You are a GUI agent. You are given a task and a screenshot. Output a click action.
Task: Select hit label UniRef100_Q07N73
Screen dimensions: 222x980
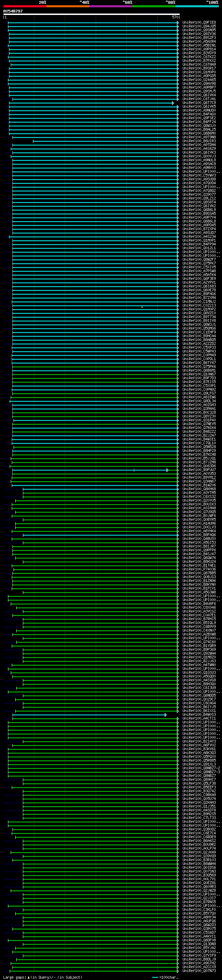199,971
